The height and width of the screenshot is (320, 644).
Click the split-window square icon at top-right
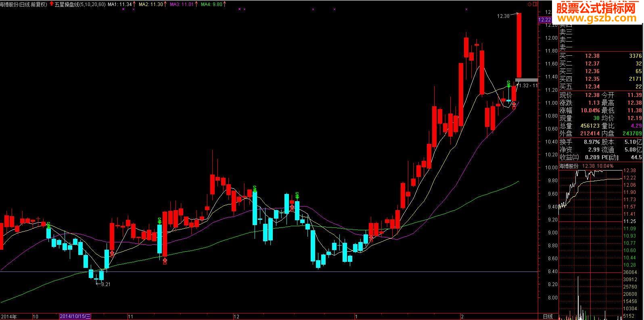point(535,4)
